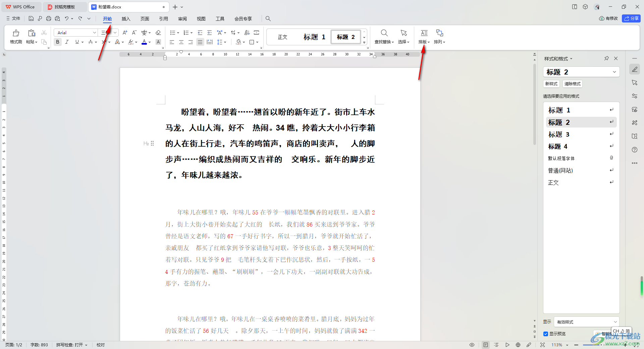Open the 审阅 ribbon tab
This screenshot has width=644, height=349.
click(x=182, y=19)
